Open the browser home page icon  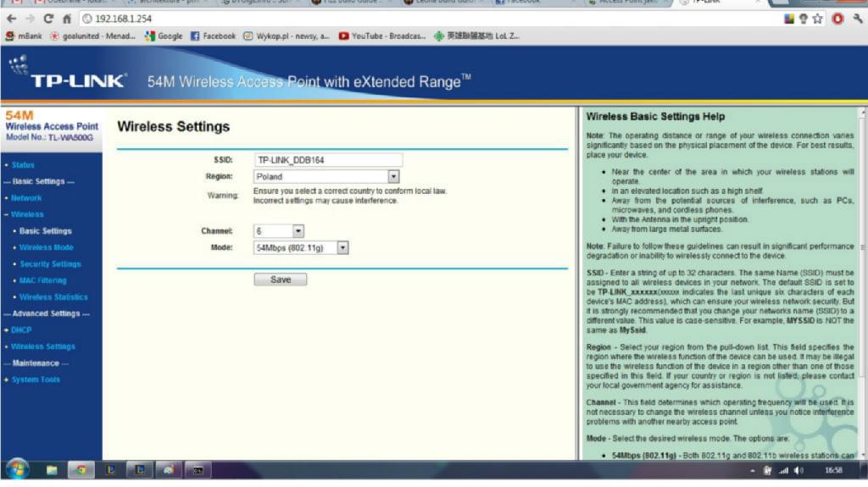[x=67, y=19]
